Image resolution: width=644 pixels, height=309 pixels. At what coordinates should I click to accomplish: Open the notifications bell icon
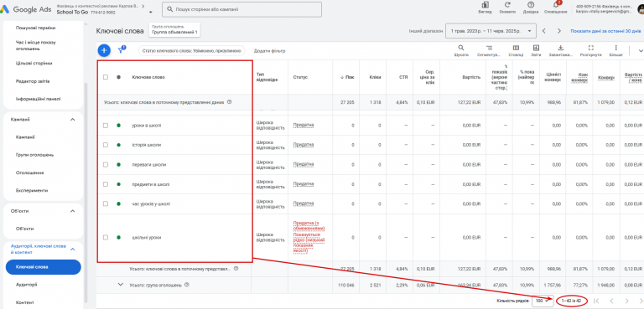[x=556, y=5]
